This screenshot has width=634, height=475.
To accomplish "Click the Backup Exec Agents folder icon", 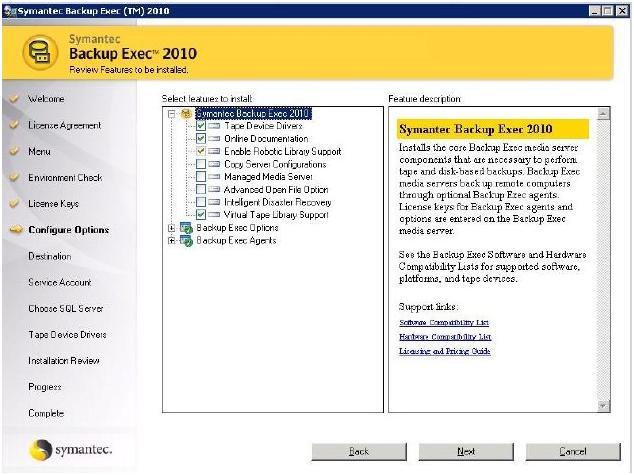I will tap(186, 241).
